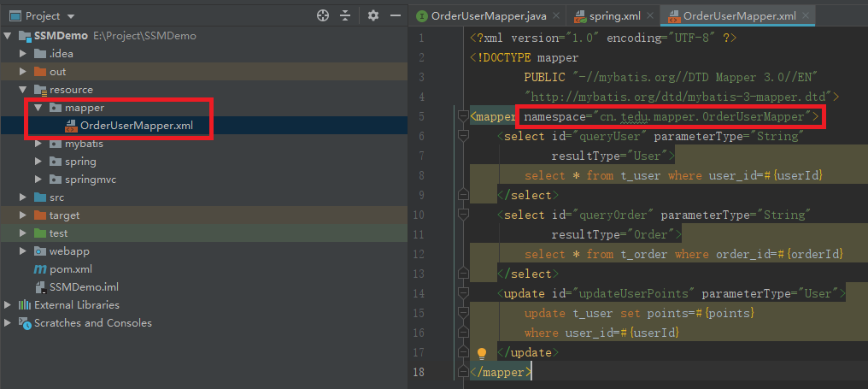Hide the Project panel with the minus icon
Screen dimensions: 868x389
coord(396,15)
